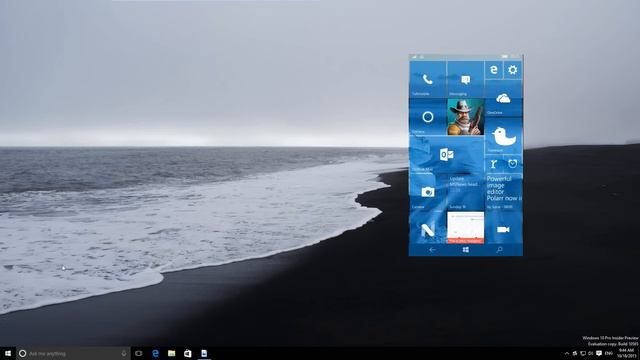Open the desktop Start menu
This screenshot has width=640, height=360.
pyautogui.click(x=8, y=353)
